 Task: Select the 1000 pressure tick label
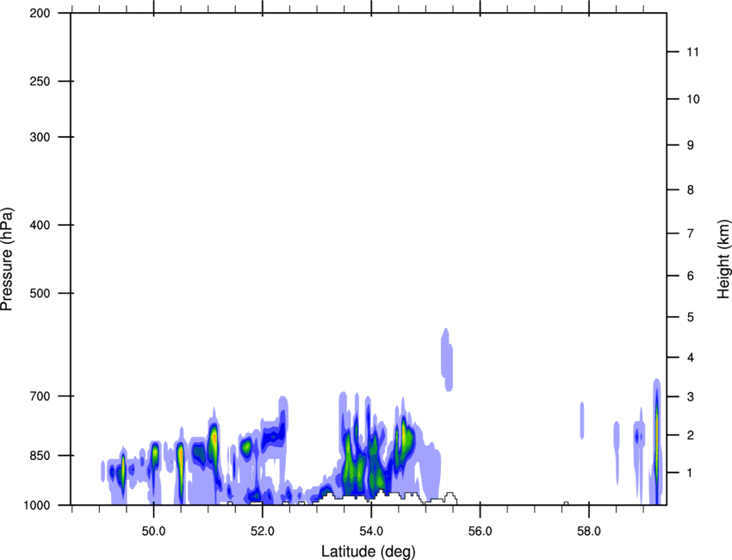(x=37, y=506)
